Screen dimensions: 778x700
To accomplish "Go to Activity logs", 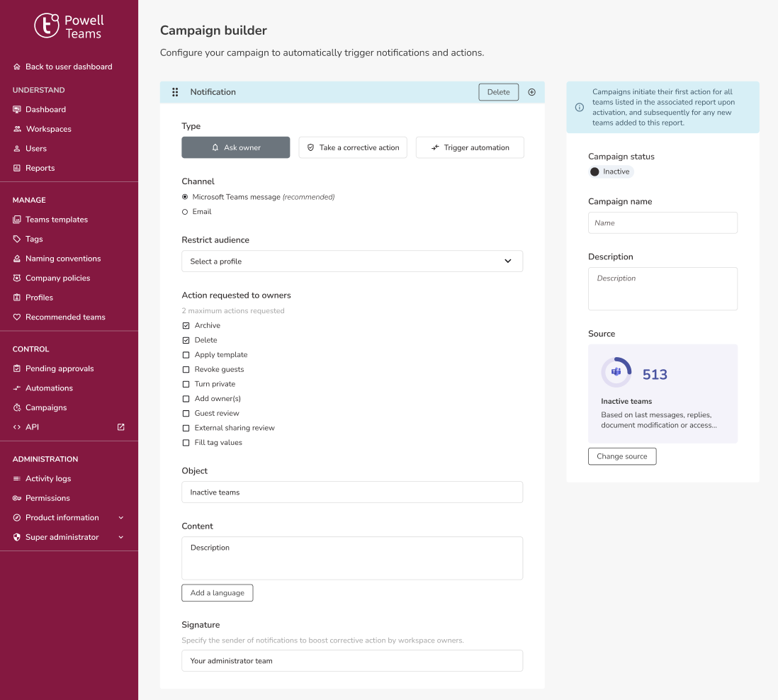I will [48, 479].
